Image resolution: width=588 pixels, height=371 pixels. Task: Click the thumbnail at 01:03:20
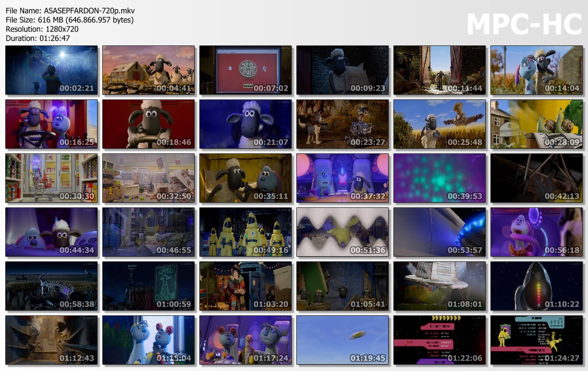coord(246,286)
